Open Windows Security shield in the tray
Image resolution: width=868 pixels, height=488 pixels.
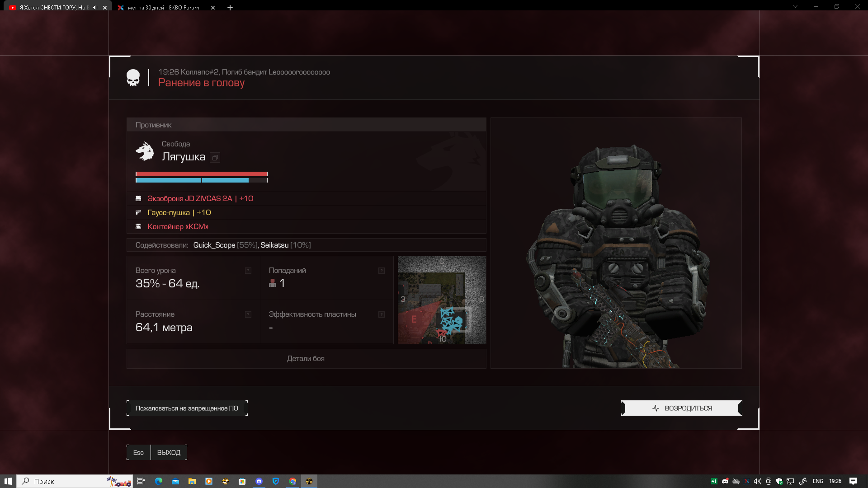tap(779, 481)
